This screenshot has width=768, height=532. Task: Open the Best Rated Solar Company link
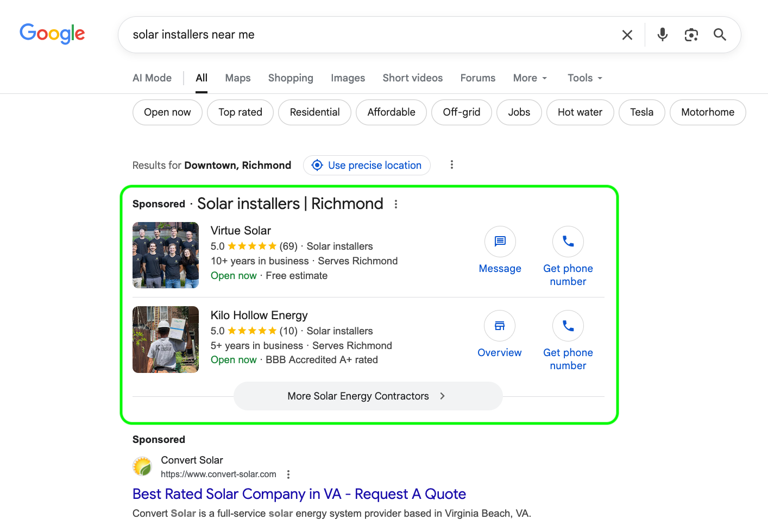(x=299, y=494)
